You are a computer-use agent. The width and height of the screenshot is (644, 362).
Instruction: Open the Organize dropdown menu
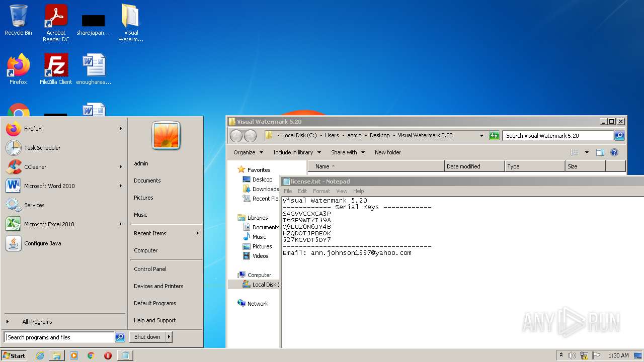(248, 152)
